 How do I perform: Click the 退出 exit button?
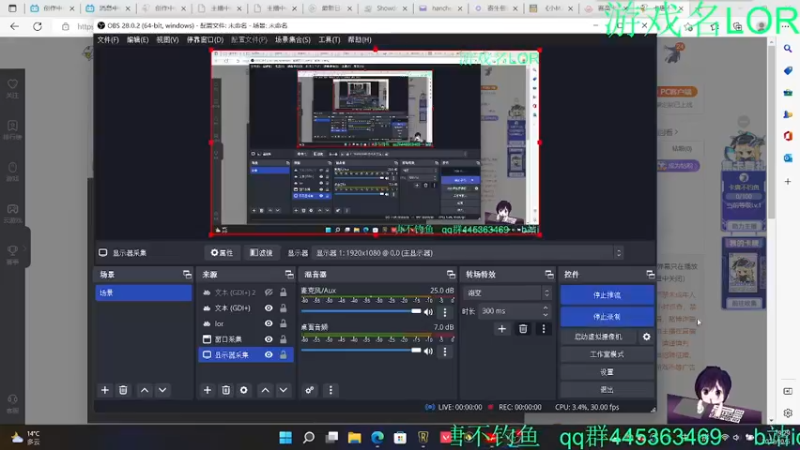coord(607,389)
